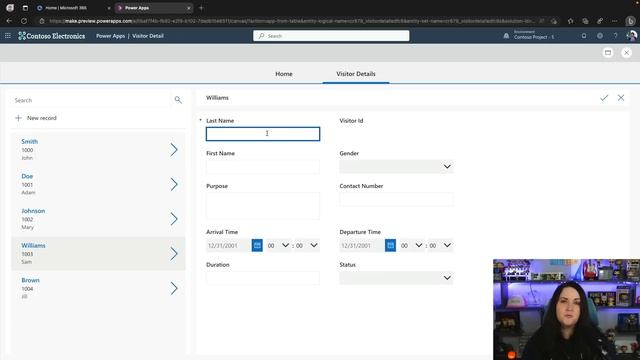Select Smith in the visitor list
The image size is (640, 360).
98,150
